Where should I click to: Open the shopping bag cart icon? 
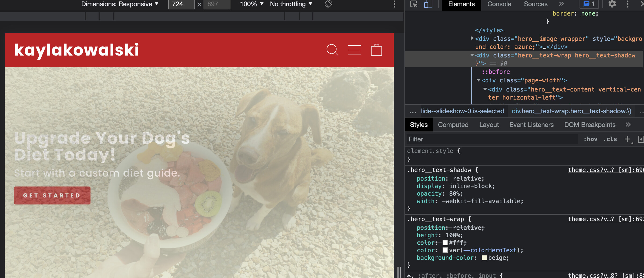[x=376, y=50]
